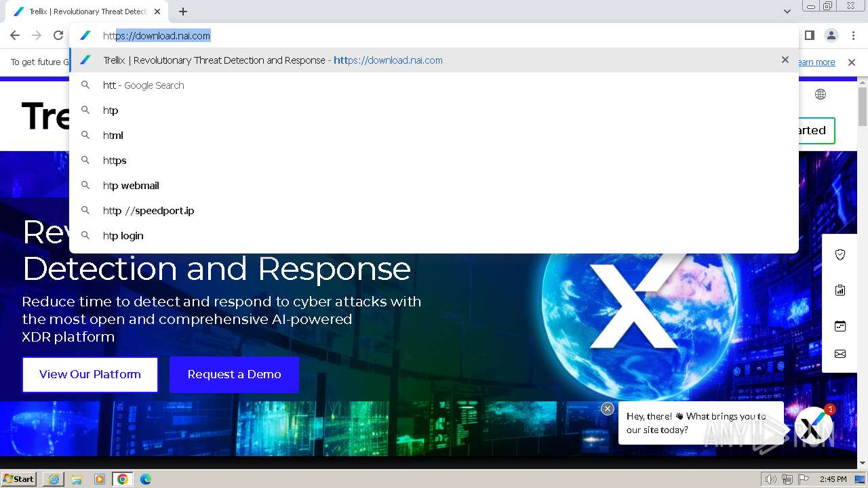This screenshot has width=868, height=488.
Task: Click the Request a Demo button
Action: 235,375
